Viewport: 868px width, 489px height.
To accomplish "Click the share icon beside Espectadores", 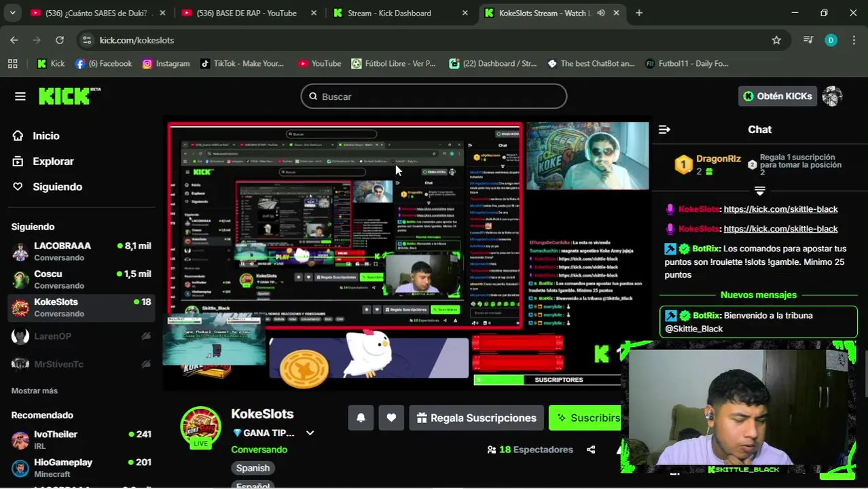I will coord(591,450).
